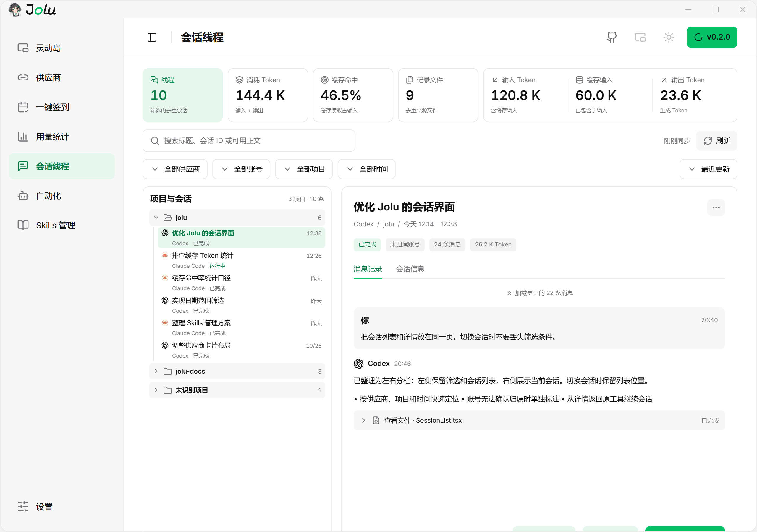Screen dimensions: 757x532
Task: Toggle the sidebar panel icon
Action: coord(152,37)
